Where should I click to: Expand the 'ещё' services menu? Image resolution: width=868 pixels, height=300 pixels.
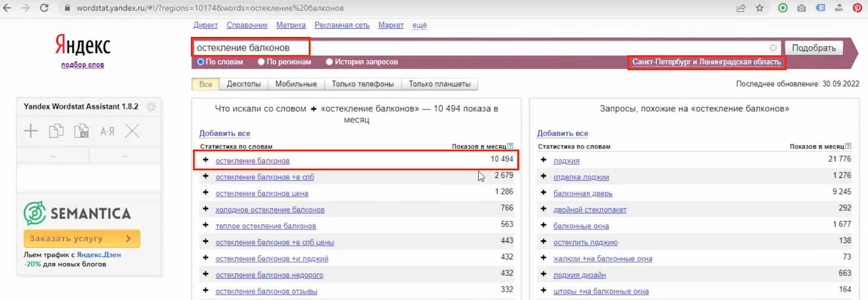419,25
